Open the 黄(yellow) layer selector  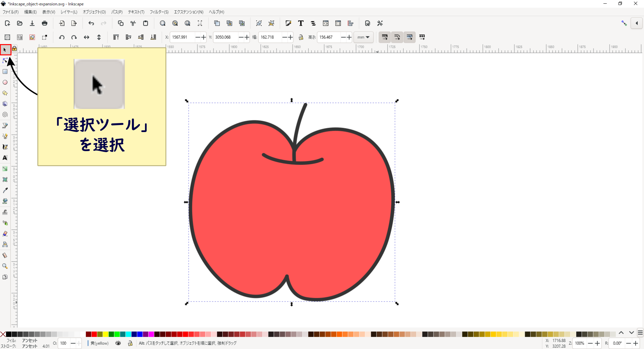point(100,343)
